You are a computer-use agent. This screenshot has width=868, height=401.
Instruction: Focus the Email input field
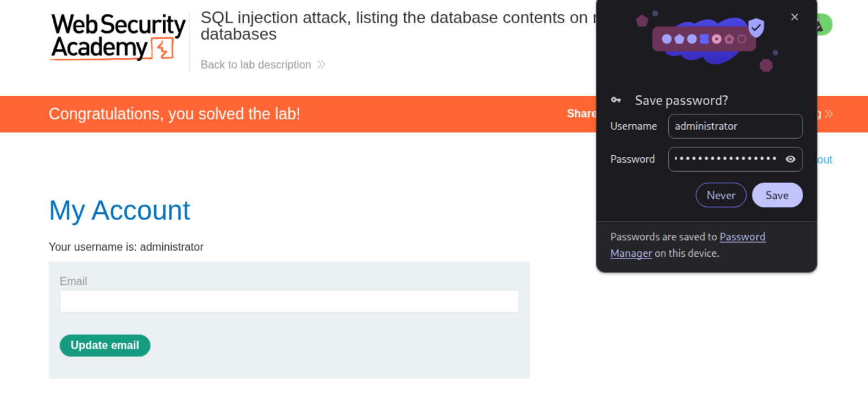[289, 301]
